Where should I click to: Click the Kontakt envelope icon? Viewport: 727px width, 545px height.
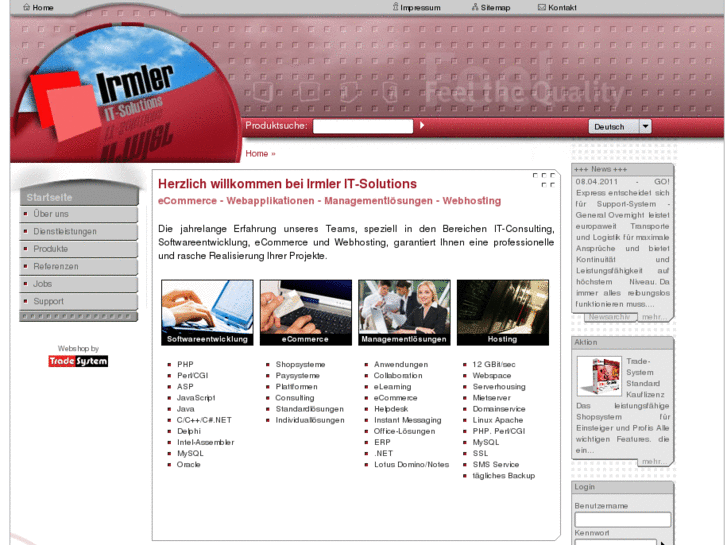pos(542,7)
